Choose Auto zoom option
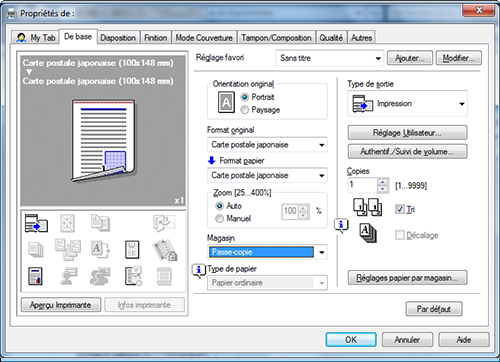The image size is (500, 362). (x=219, y=206)
